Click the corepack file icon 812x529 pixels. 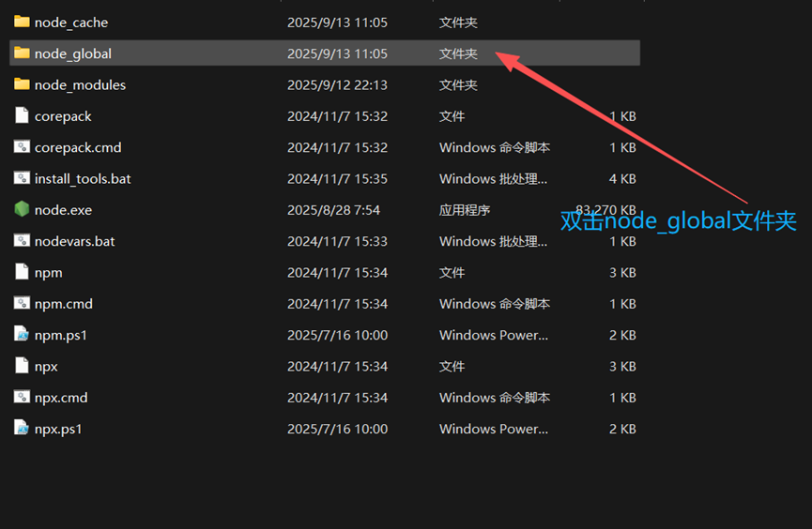coord(22,115)
